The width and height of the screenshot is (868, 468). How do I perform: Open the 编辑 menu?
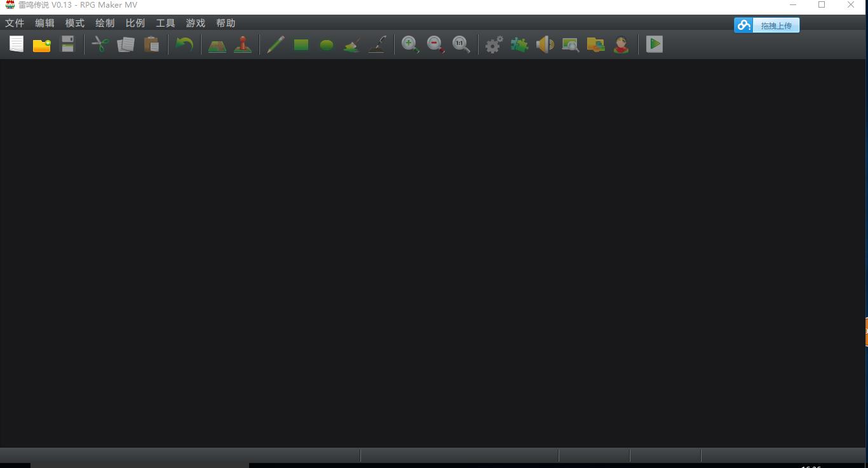(44, 23)
